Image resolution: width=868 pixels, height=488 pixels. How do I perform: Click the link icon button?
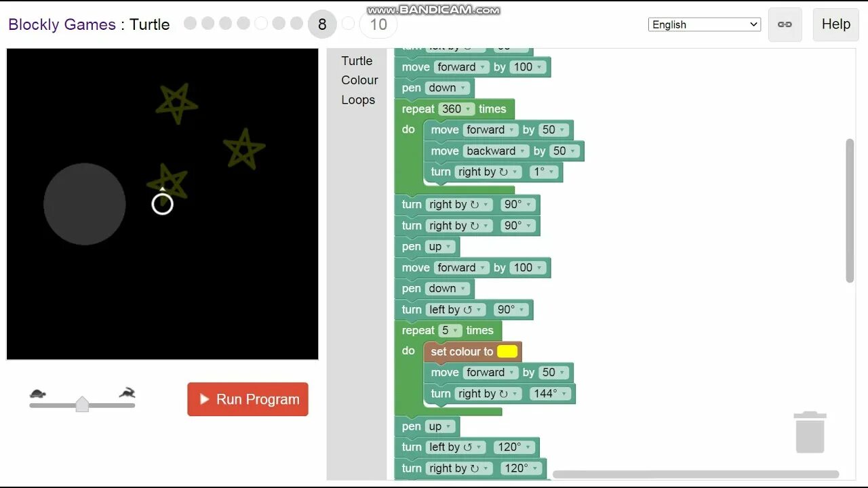click(785, 24)
